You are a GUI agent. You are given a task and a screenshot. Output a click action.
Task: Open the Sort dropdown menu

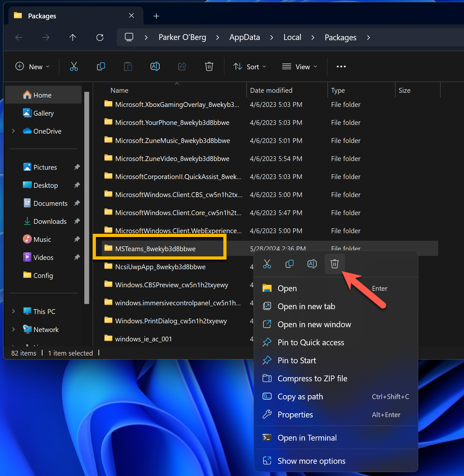click(250, 67)
